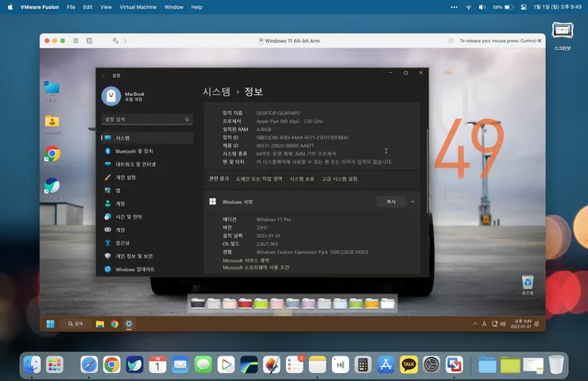Click the Windows taskbar 검색 box
588x381 pixels.
(75, 324)
